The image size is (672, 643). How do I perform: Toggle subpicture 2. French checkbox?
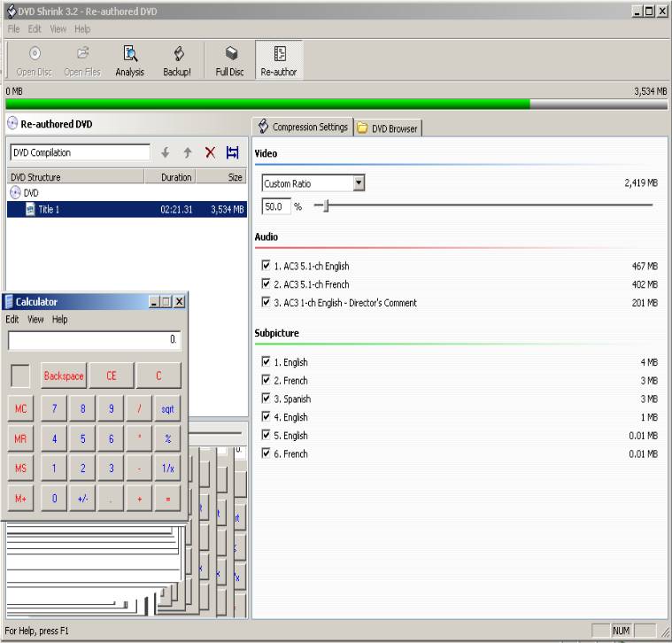coord(266,380)
